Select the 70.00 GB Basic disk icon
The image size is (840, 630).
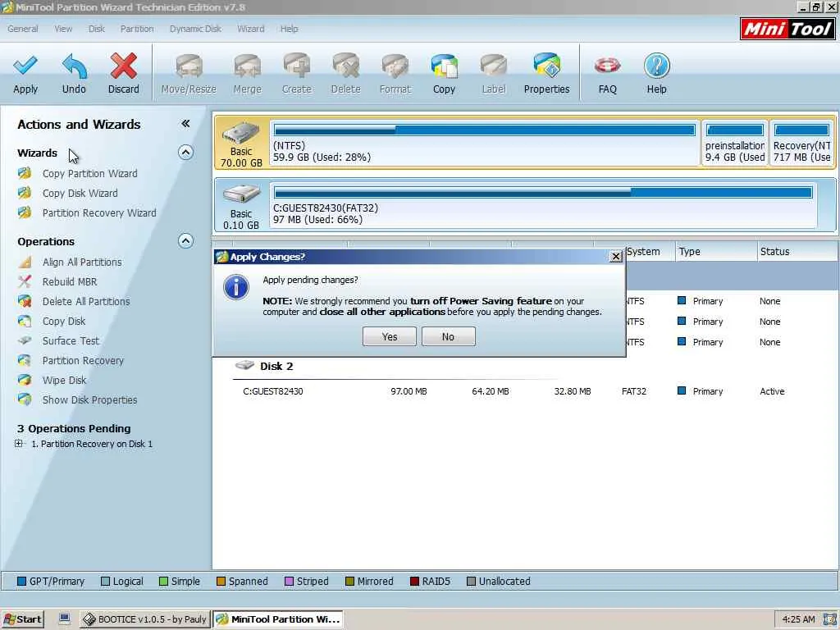tap(241, 132)
